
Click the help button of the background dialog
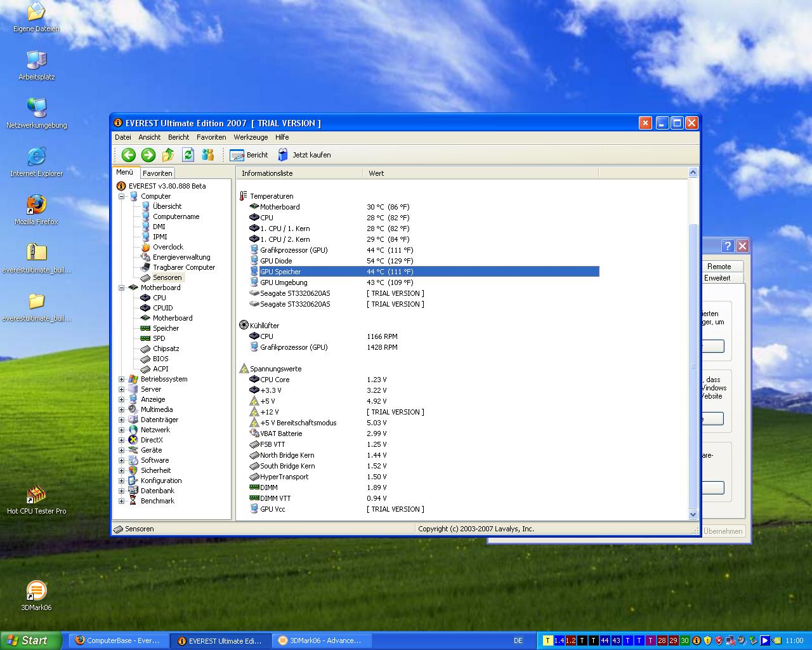pos(728,246)
